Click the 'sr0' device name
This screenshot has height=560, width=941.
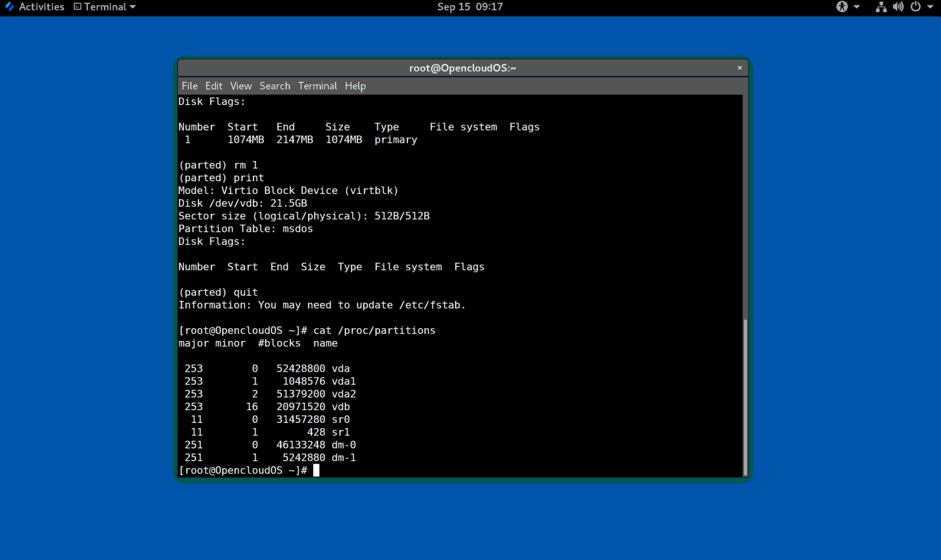pyautogui.click(x=341, y=420)
